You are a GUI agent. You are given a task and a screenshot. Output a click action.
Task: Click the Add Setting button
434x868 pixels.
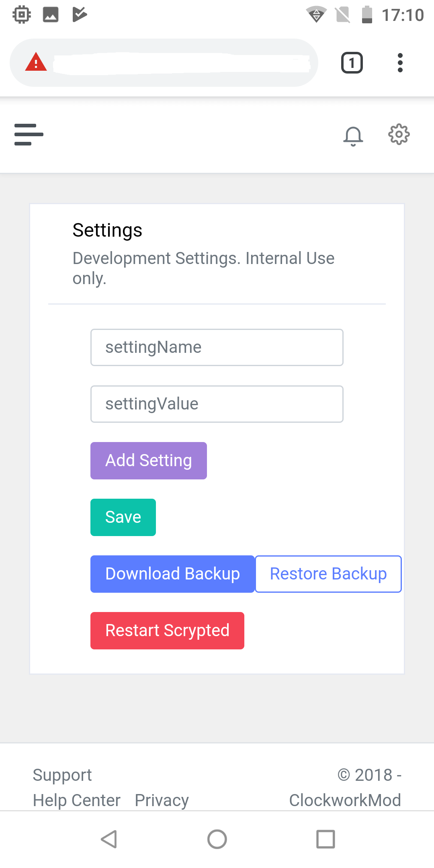[149, 461]
